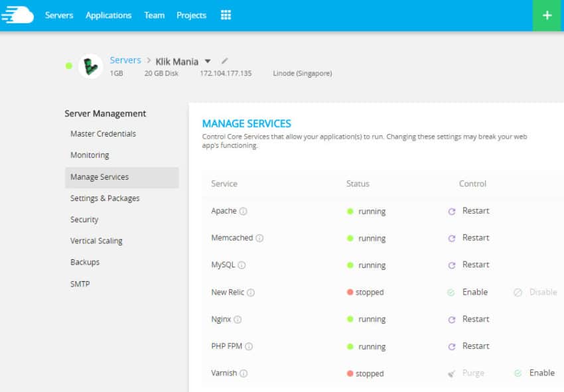Screen dimensions: 564x392
Task: Click the restart arrow icon for PHP FPM
Action: [x=453, y=346]
